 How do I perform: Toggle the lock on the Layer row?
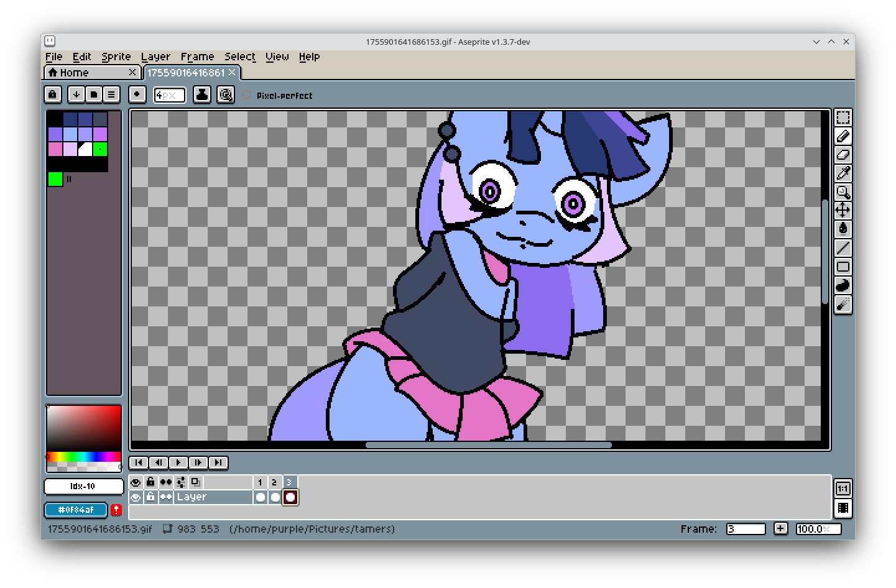(x=150, y=497)
